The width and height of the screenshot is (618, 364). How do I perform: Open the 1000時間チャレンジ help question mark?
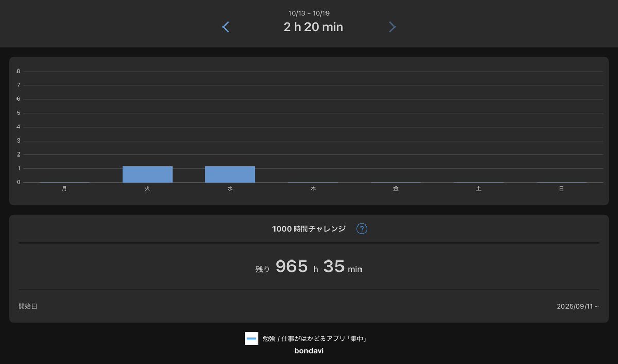[362, 229]
